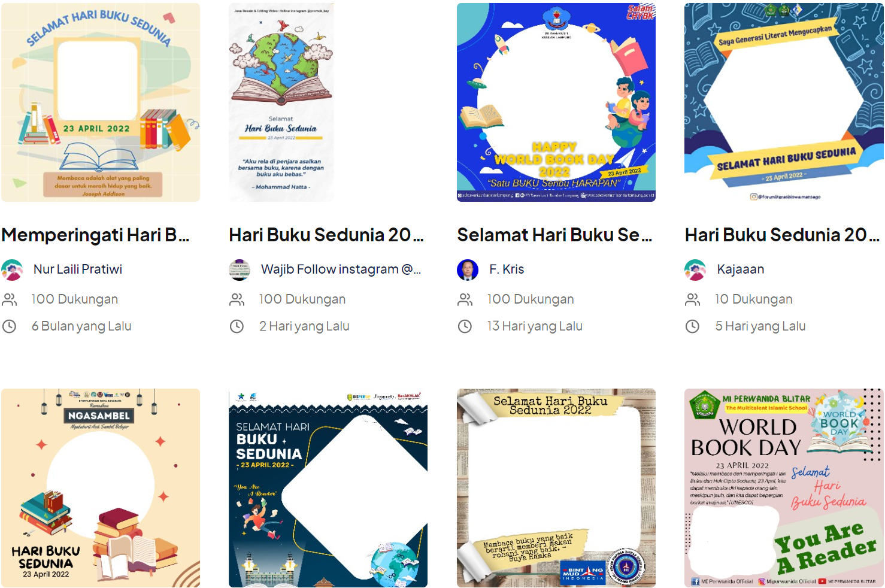Open the Saya Generasi Literat hexagon frame
The height and width of the screenshot is (588, 885).
784,102
